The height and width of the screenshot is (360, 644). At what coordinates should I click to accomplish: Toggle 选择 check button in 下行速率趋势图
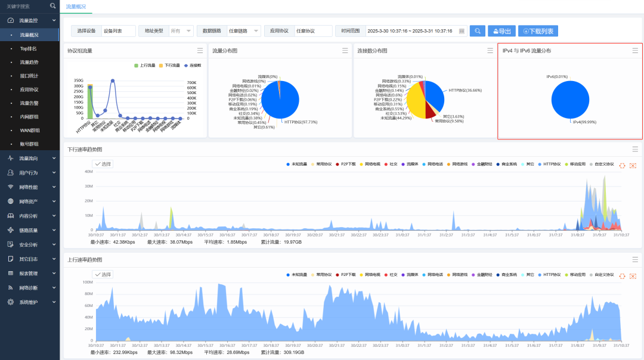click(103, 164)
